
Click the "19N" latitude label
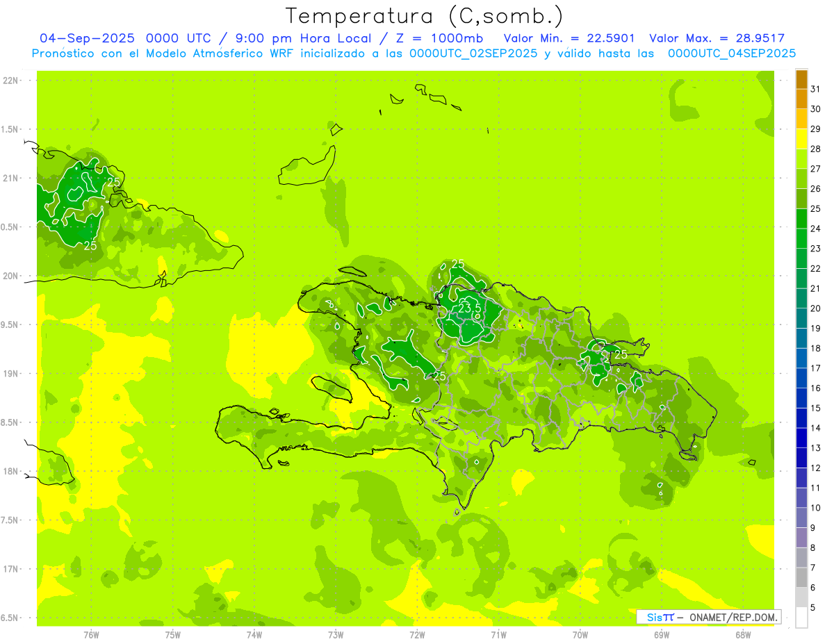point(10,373)
